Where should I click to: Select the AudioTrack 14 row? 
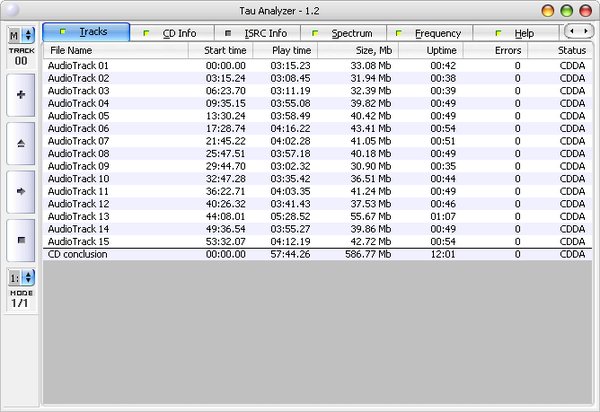[x=318, y=229]
